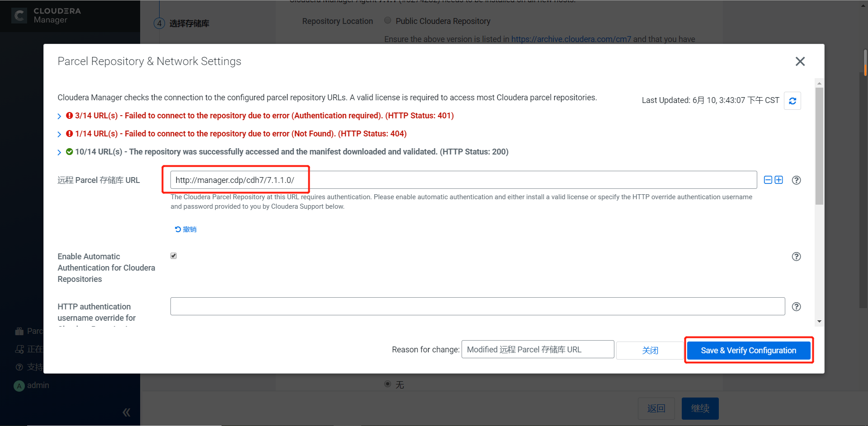Collapse the sidebar with double-chevron icon
The image size is (868, 426).
click(127, 412)
